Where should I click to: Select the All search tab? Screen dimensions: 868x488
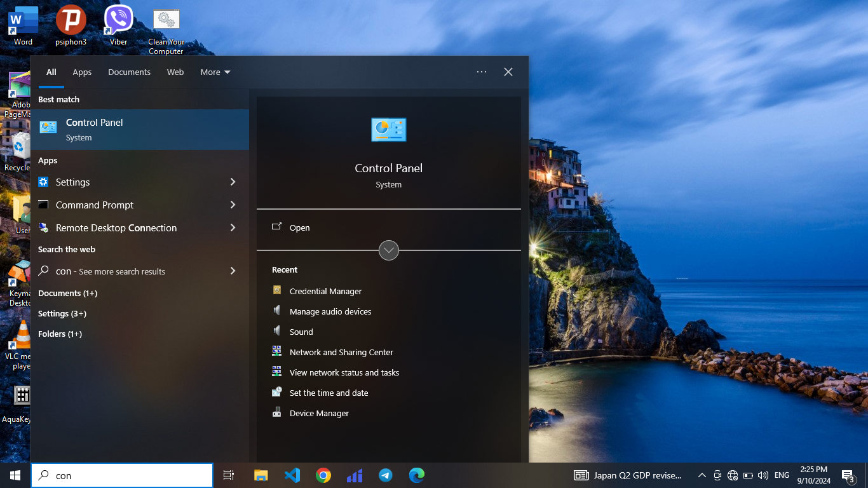pyautogui.click(x=51, y=72)
